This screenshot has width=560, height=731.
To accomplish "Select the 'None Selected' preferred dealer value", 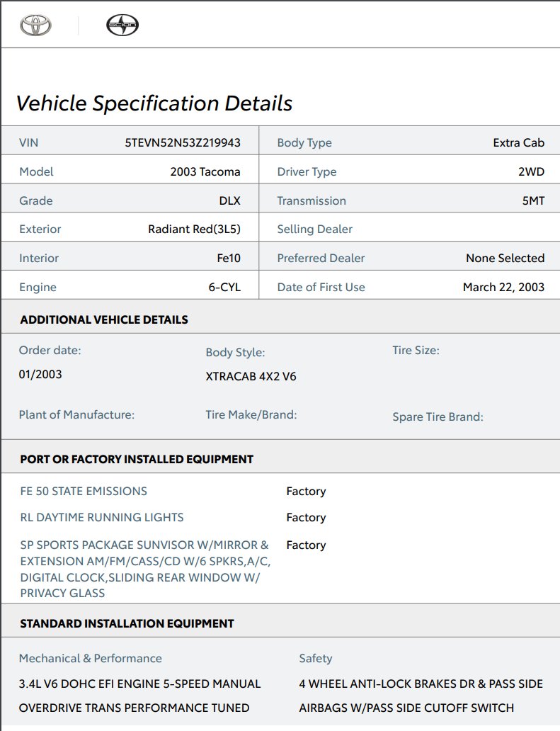I will [x=505, y=259].
